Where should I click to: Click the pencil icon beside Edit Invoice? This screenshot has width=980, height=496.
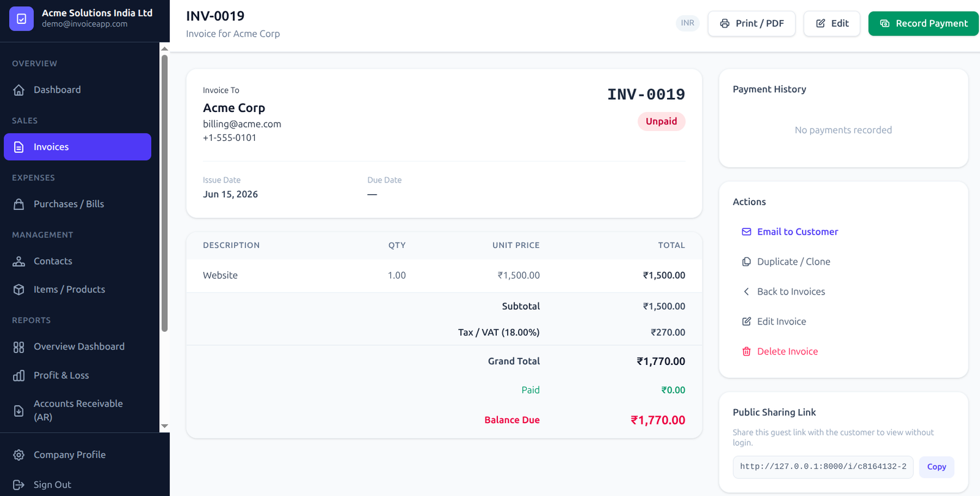pos(747,321)
